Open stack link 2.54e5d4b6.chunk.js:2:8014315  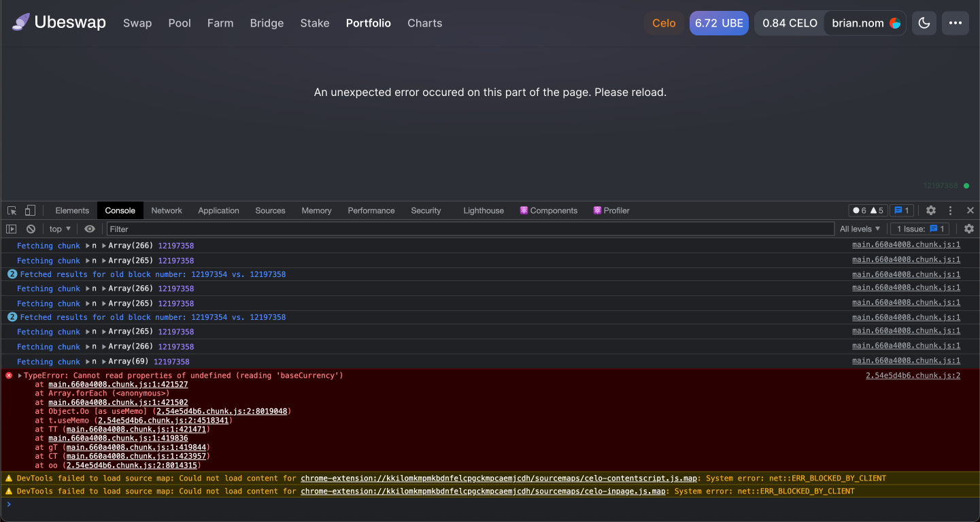click(x=132, y=465)
